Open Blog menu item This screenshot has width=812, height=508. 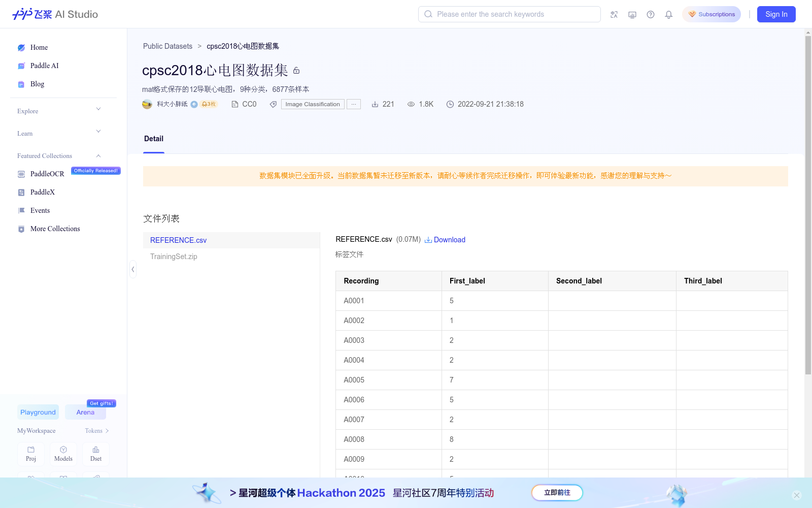click(x=37, y=84)
